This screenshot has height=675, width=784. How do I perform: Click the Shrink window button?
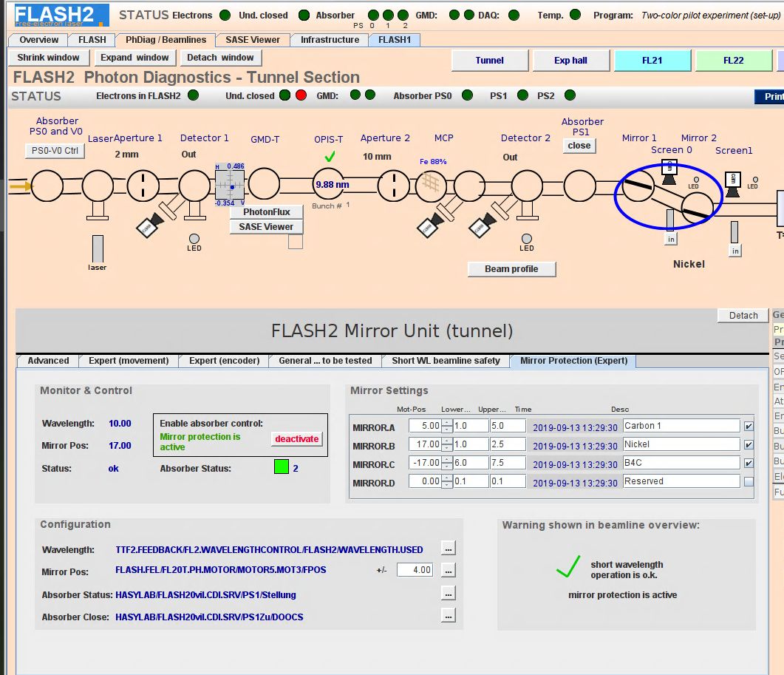coord(49,58)
